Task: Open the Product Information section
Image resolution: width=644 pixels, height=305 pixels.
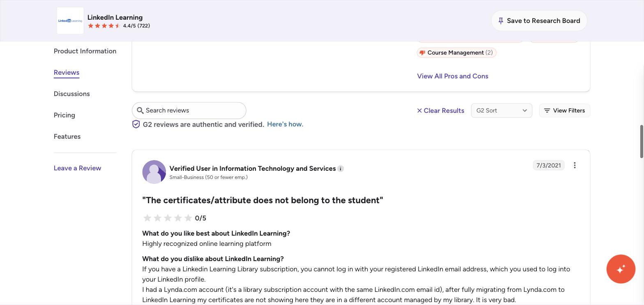Action: pos(85,51)
